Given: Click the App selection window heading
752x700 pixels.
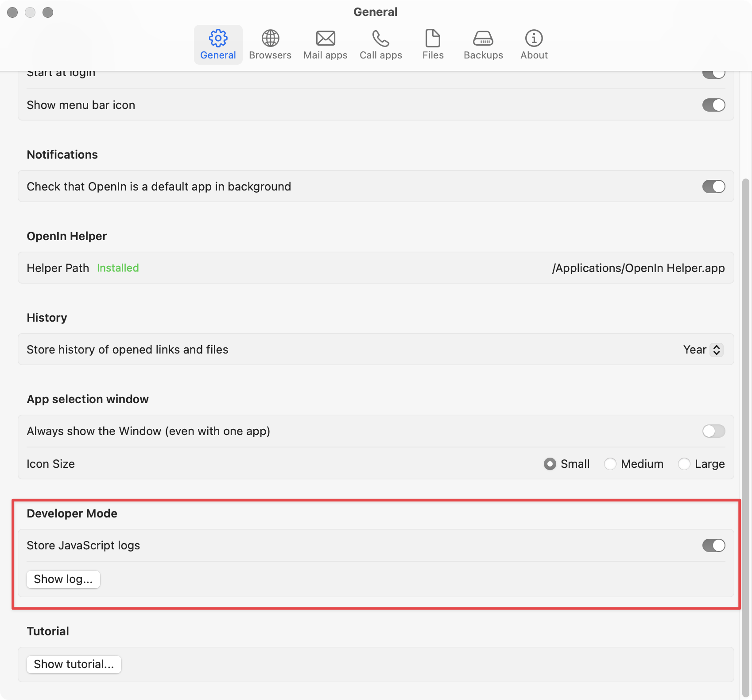Looking at the screenshot, I should [x=88, y=399].
